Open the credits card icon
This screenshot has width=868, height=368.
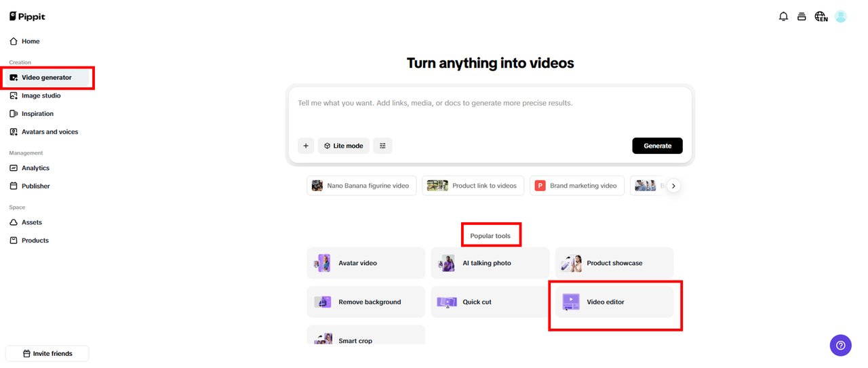[802, 16]
